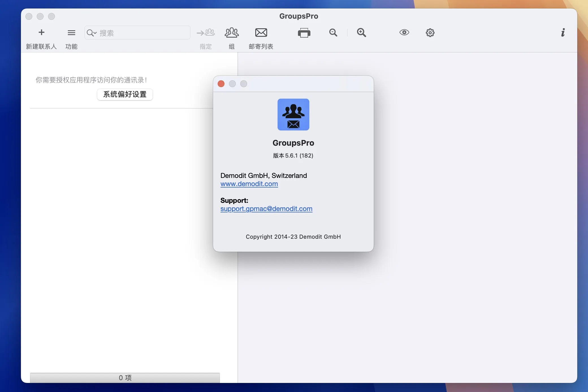
Task: Click the 邮寄列表 toolbar label
Action: 261,47
